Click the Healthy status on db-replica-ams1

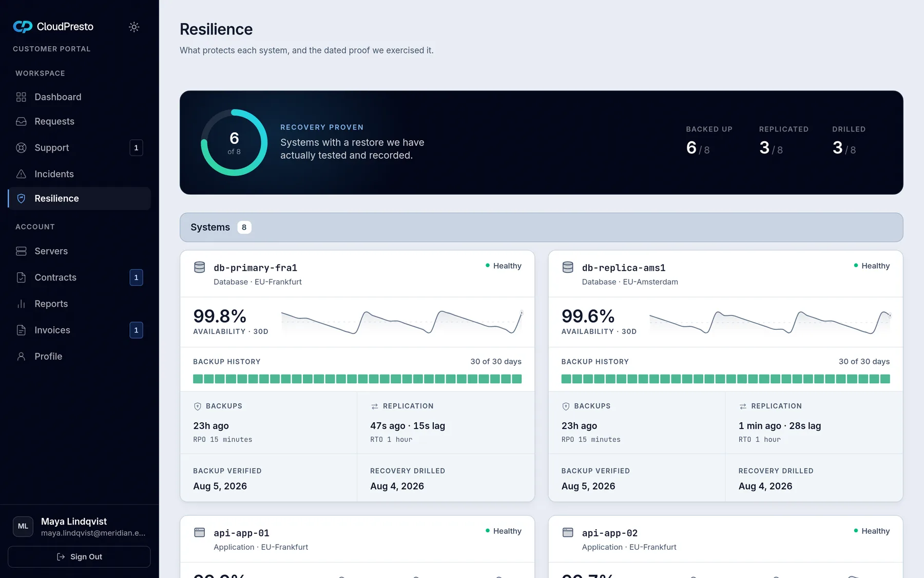tap(872, 266)
